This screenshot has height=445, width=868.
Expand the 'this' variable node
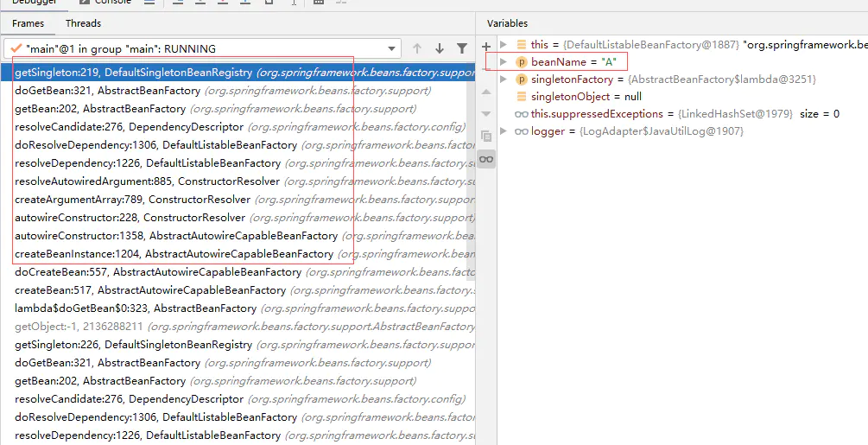tap(504, 44)
